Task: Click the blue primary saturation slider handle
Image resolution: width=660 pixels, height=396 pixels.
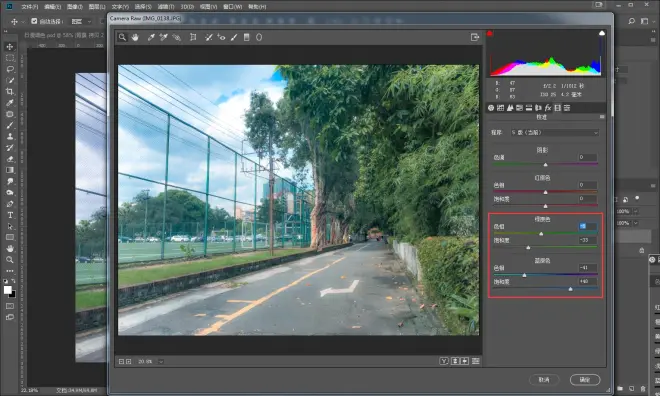Action: [570, 289]
